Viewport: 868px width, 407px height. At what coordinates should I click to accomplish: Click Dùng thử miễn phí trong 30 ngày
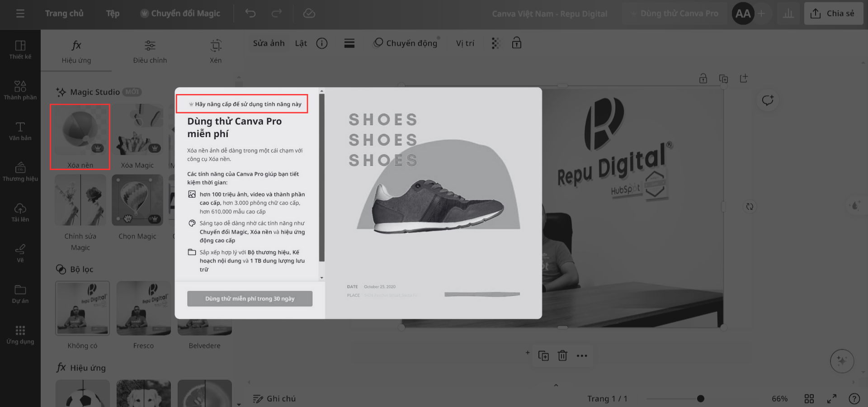pyautogui.click(x=250, y=299)
